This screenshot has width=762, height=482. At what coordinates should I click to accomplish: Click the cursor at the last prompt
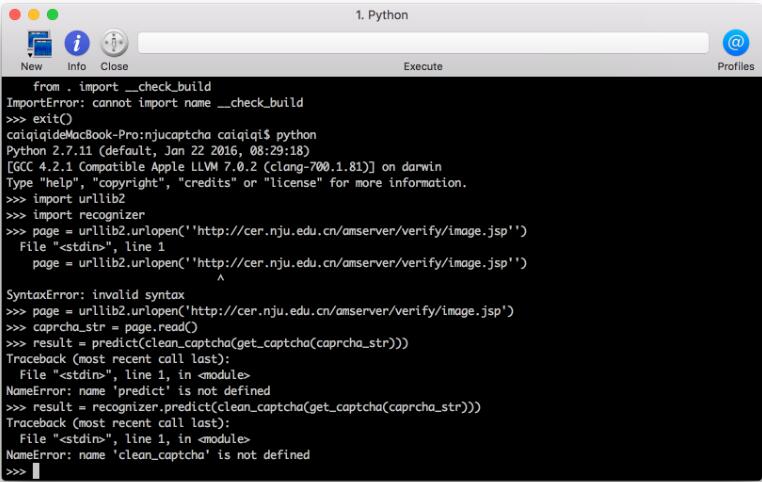36,470
